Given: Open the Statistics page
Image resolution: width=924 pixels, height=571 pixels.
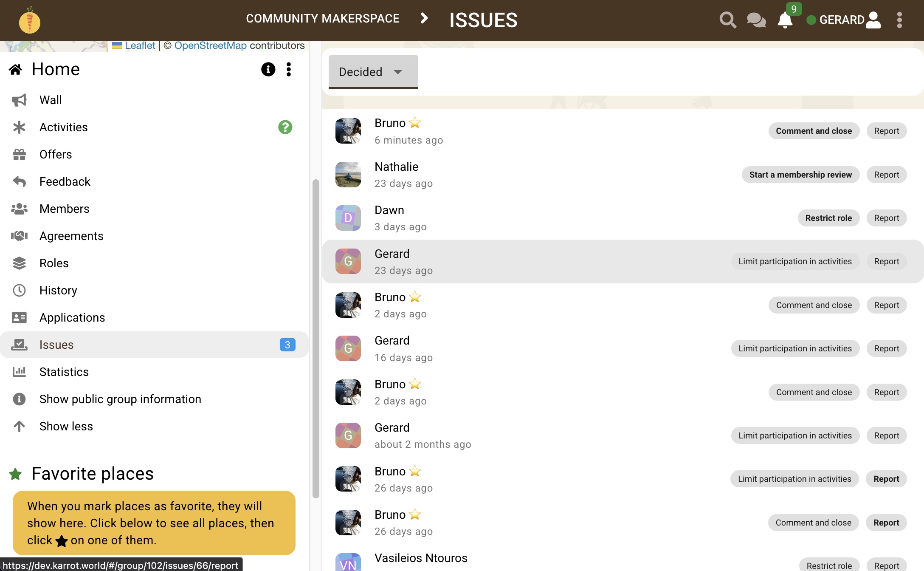Looking at the screenshot, I should 64,372.
